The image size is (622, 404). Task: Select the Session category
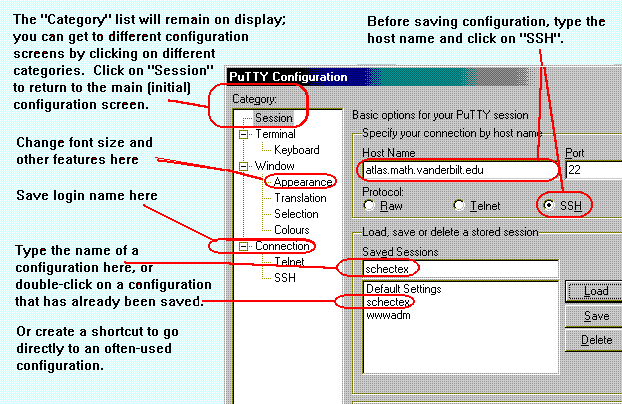[x=273, y=118]
